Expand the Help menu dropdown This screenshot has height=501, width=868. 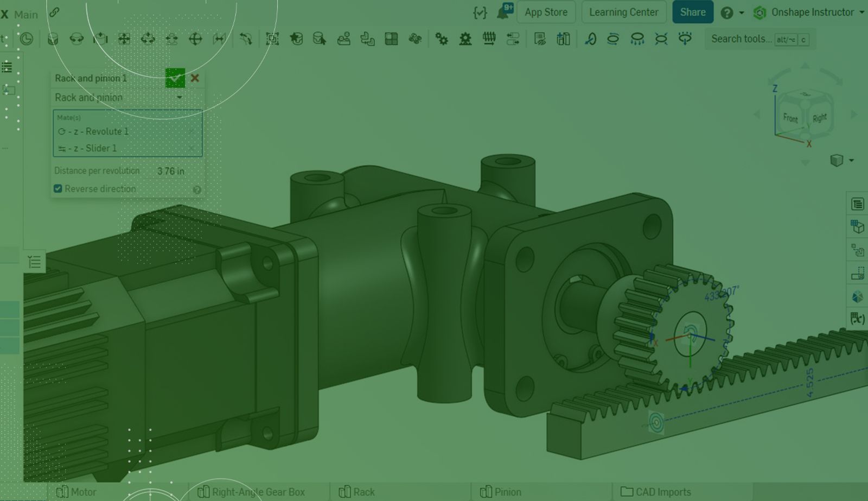tap(741, 12)
